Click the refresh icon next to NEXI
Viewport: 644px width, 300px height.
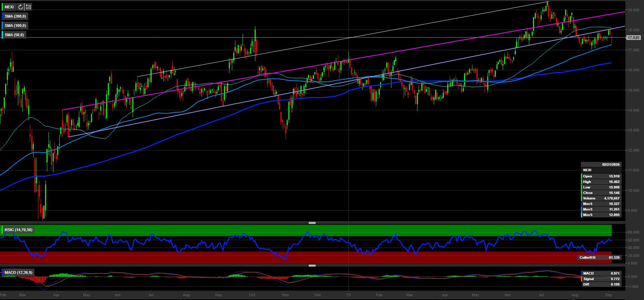click(x=21, y=7)
